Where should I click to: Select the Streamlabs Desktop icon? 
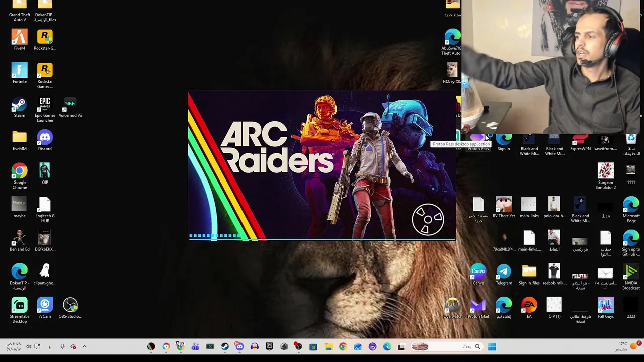(19, 311)
